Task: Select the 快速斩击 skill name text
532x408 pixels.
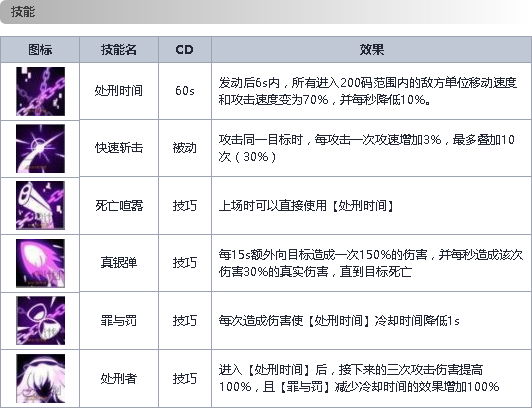Action: (x=119, y=148)
